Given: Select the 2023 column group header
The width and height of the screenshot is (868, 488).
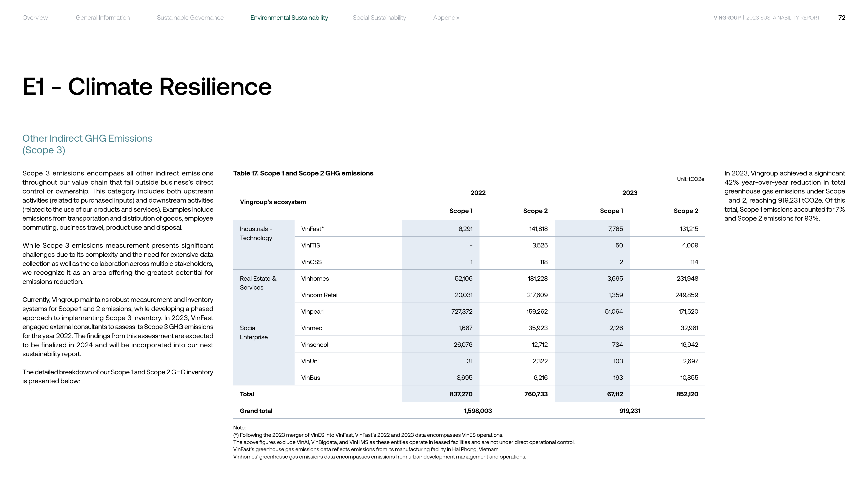Looking at the screenshot, I should [630, 193].
